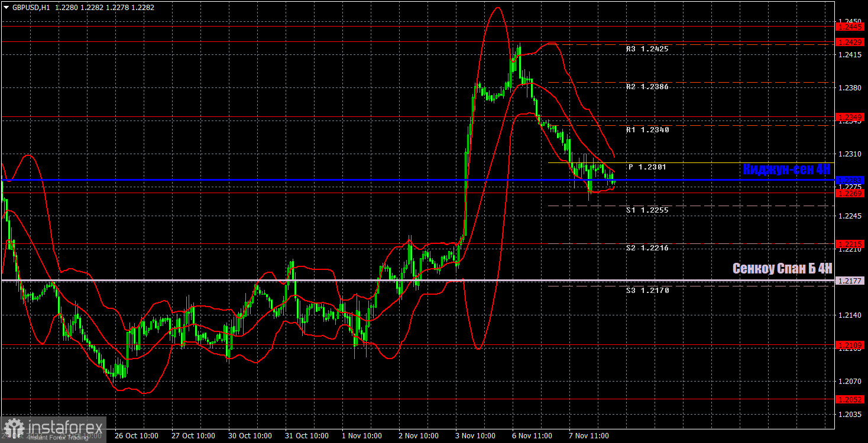Click the 1.2035 price axis value
Image resolution: width=868 pixels, height=443 pixels.
849,415
